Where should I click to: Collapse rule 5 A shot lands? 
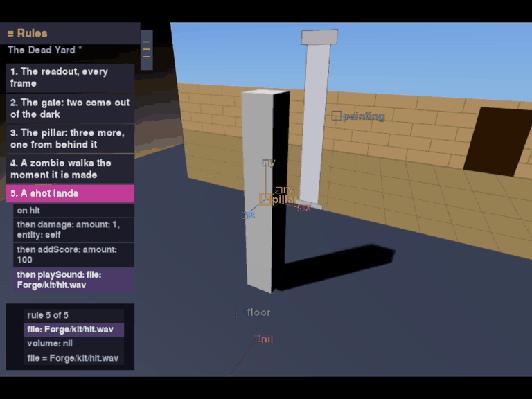pos(70,193)
